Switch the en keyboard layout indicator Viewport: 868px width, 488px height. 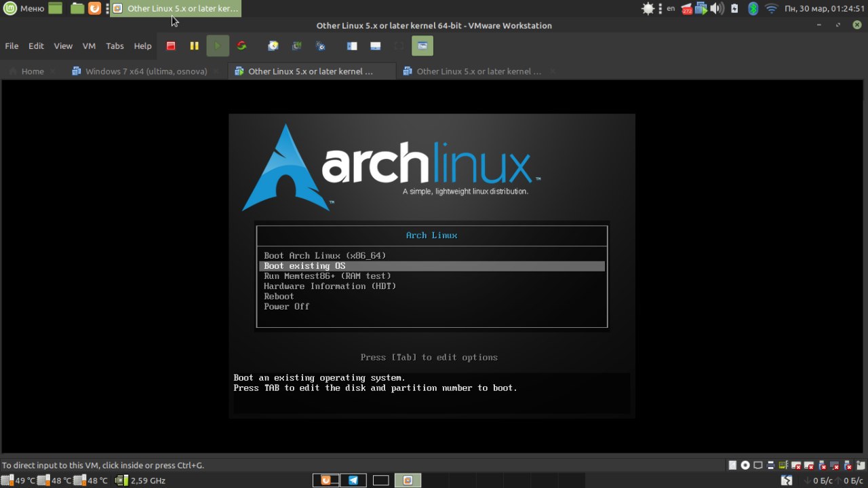click(671, 8)
